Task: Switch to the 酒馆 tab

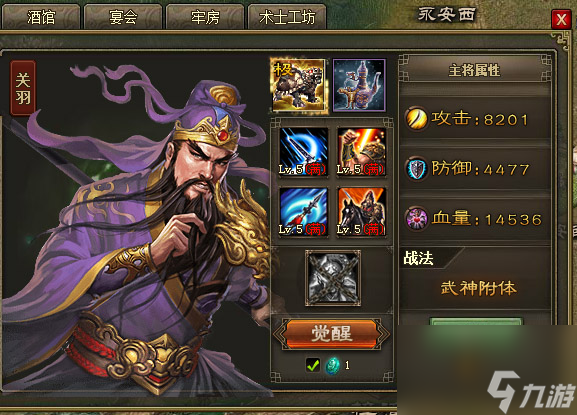Action: click(x=40, y=17)
